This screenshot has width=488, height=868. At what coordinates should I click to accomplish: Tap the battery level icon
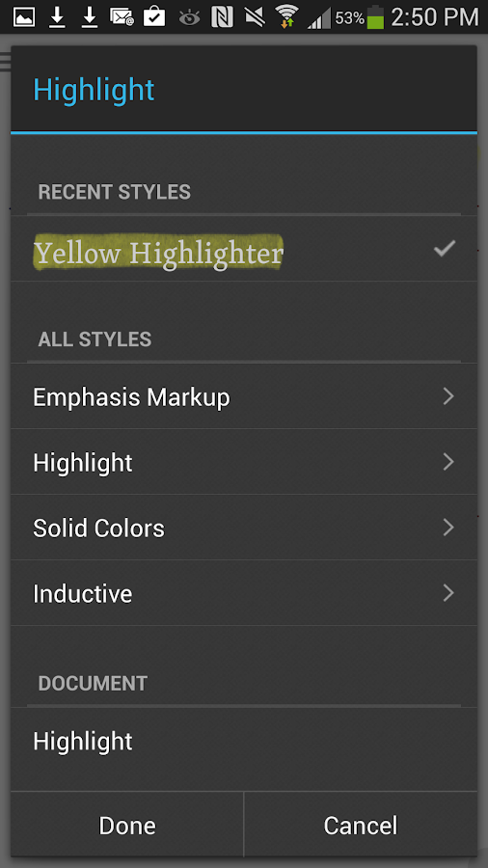(x=375, y=17)
